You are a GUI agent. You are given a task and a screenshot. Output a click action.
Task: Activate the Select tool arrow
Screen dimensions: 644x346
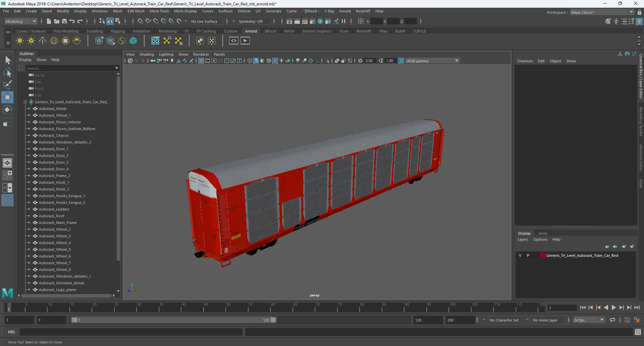tap(8, 60)
